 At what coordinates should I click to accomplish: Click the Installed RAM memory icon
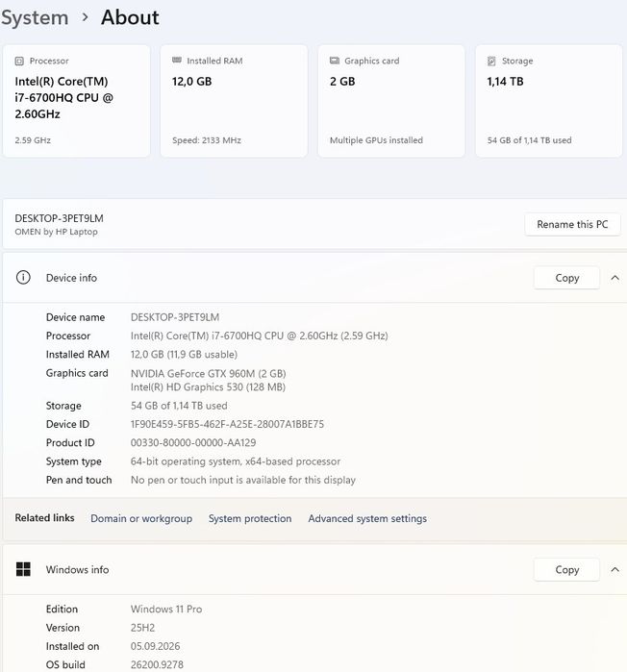(177, 60)
